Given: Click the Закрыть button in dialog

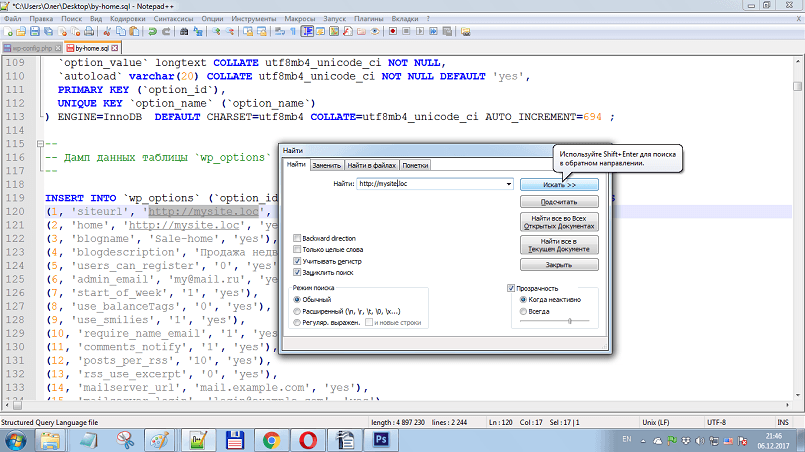Looking at the screenshot, I should (559, 266).
